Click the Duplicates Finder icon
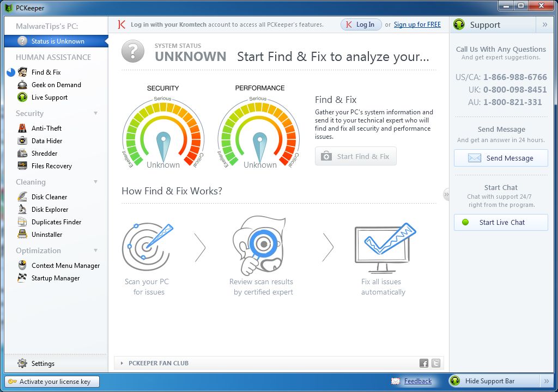Viewport: 558px width, 392px height. tap(22, 222)
